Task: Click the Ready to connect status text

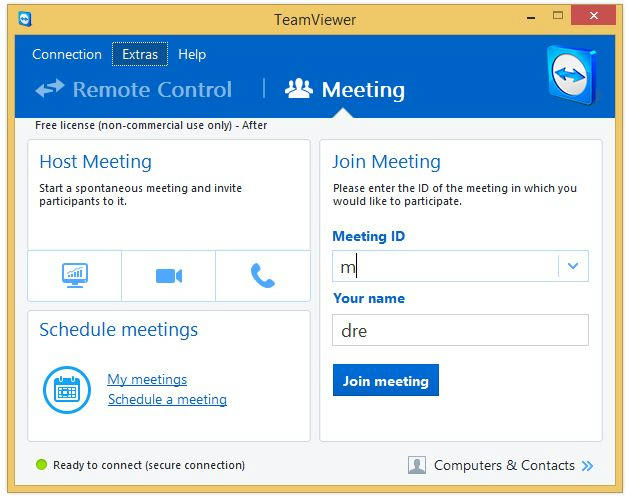Action: pos(149,465)
